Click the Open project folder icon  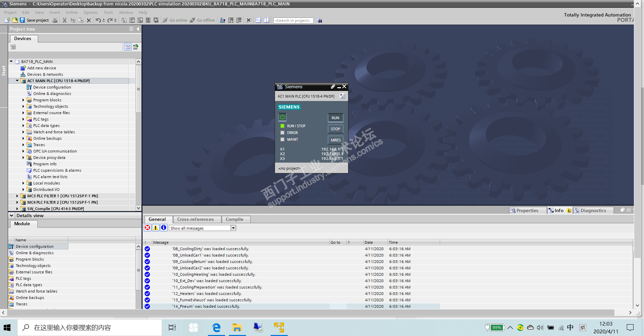(x=15, y=20)
